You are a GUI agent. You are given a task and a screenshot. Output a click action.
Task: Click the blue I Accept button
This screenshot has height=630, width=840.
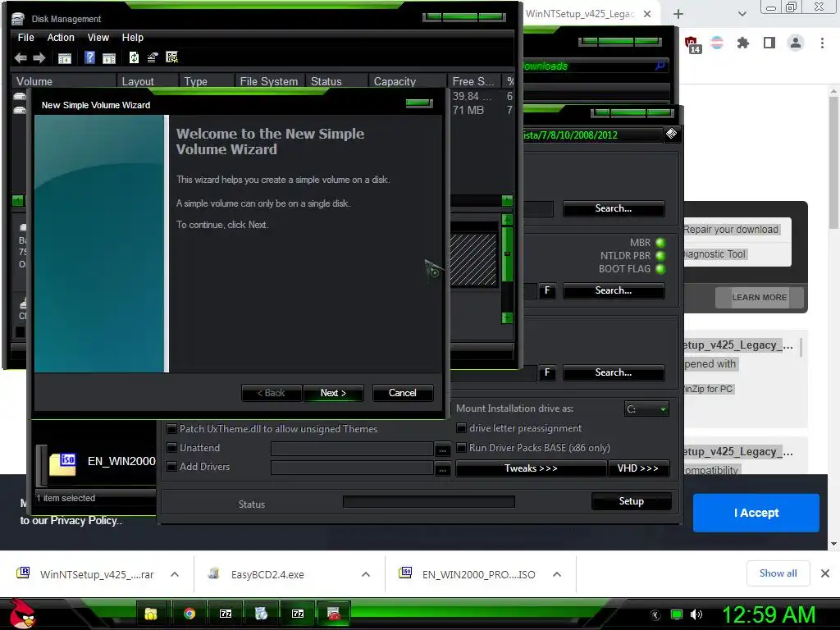pos(756,513)
